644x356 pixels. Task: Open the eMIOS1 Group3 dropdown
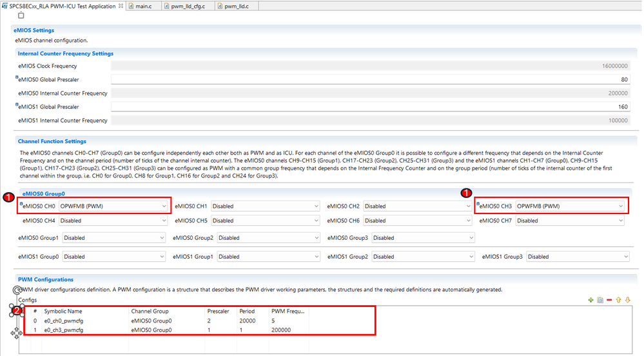click(x=578, y=257)
